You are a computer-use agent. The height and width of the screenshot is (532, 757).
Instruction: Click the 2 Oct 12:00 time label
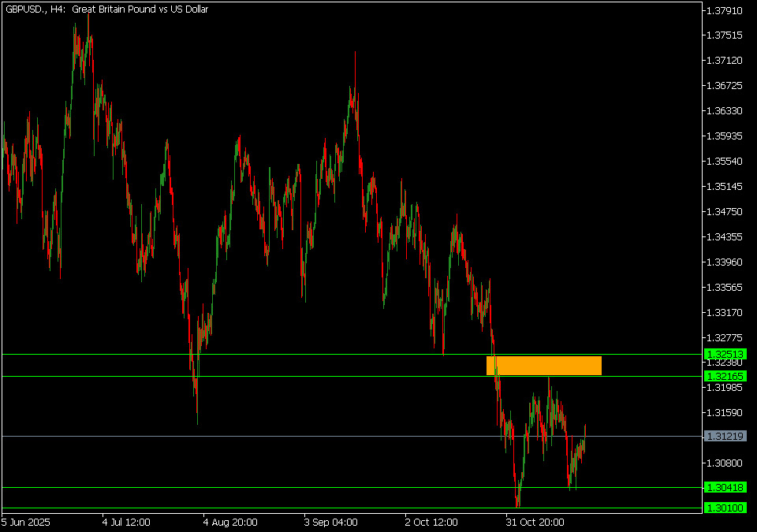[x=431, y=522]
